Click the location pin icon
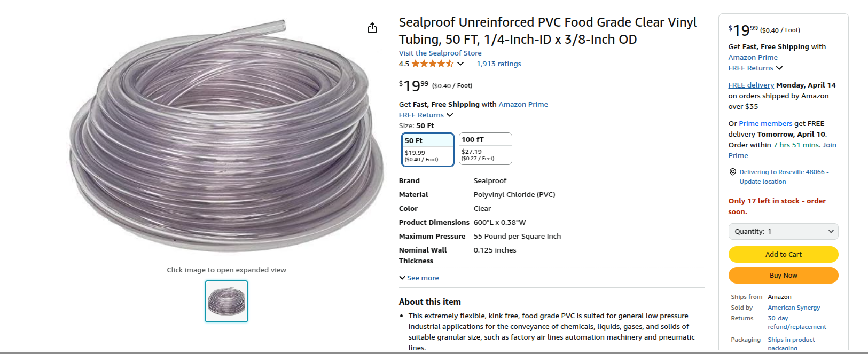The height and width of the screenshot is (354, 868). pos(733,172)
